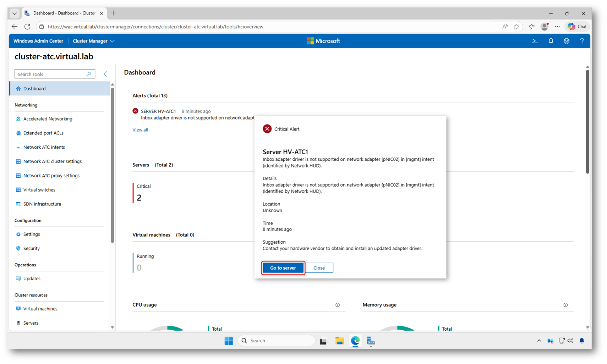The height and width of the screenshot is (364, 607).
Task: Click the CPU usage info icon
Action: pos(338,305)
